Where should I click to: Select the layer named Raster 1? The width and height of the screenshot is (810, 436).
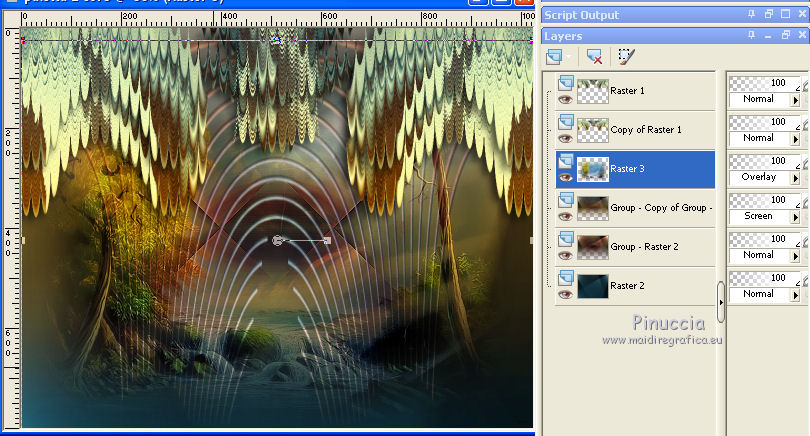627,91
